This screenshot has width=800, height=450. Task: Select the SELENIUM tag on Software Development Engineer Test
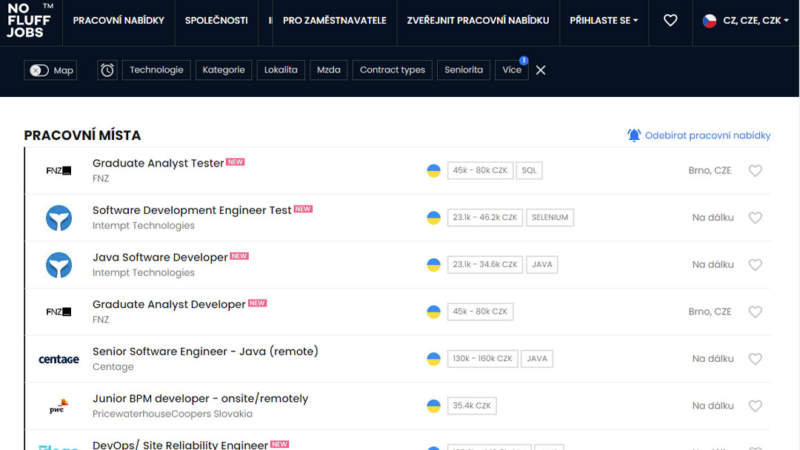[x=550, y=217]
